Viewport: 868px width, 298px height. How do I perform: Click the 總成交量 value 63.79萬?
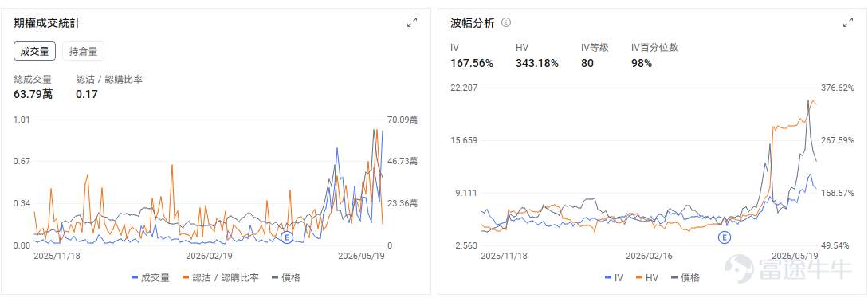(33, 94)
